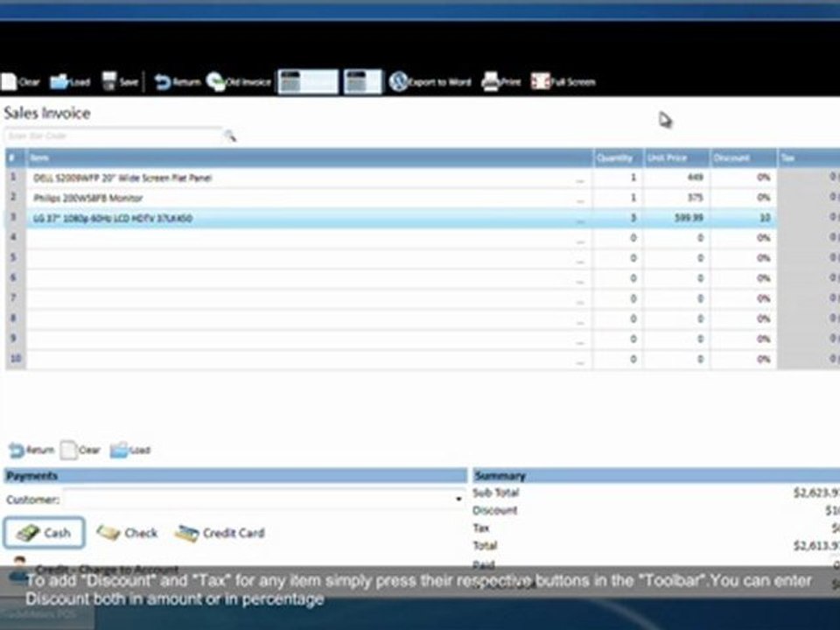Choose Check payment method
Image resolution: width=840 pixels, height=630 pixels.
click(128, 533)
